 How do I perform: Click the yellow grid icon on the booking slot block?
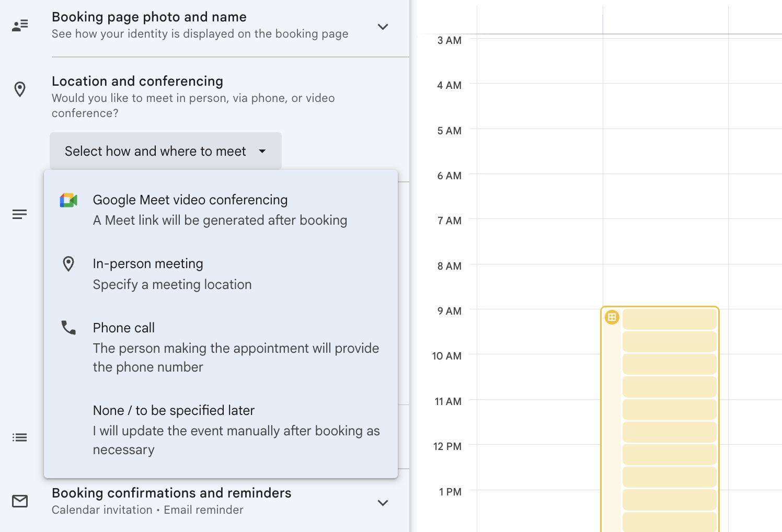coord(612,317)
